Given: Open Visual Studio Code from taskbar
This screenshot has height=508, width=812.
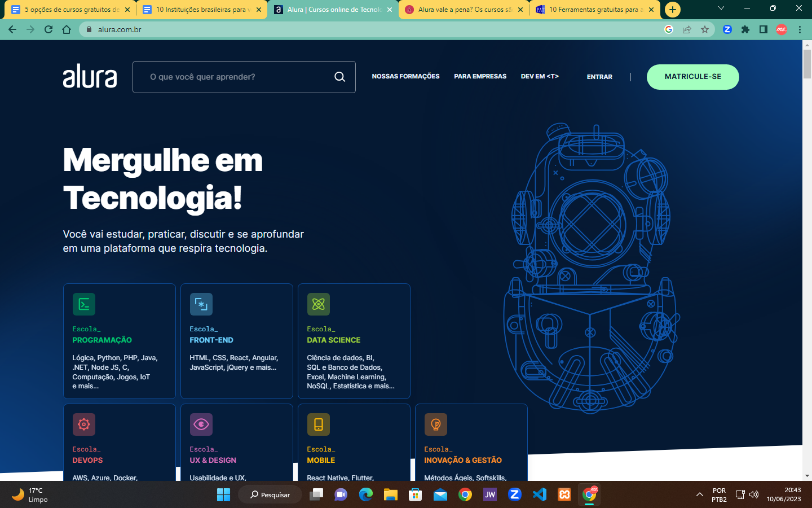Looking at the screenshot, I should 540,494.
